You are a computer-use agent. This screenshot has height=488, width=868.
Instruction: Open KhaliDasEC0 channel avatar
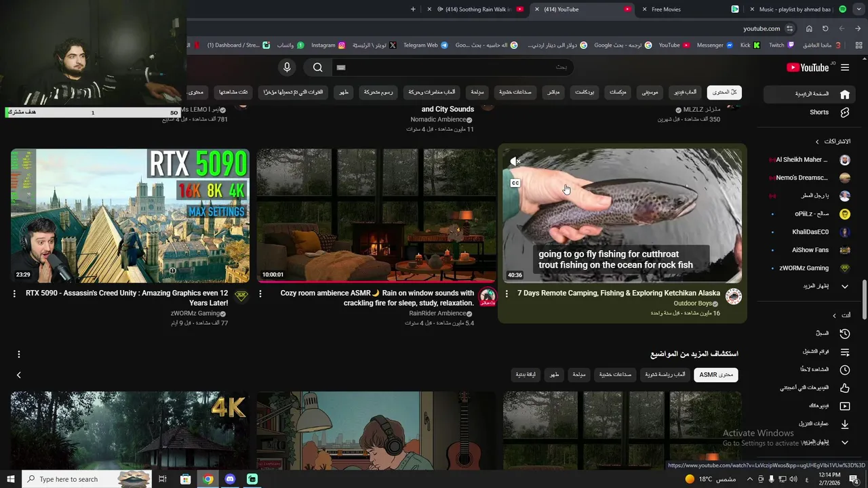coord(844,232)
